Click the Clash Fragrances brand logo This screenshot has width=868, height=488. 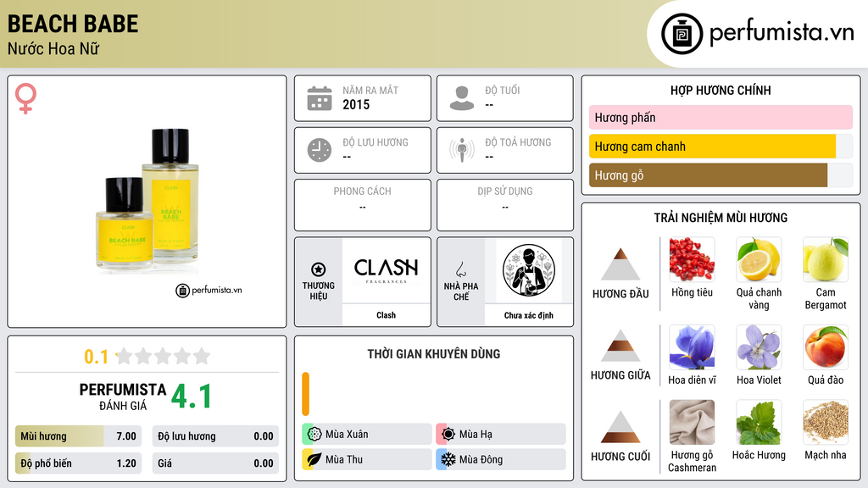(x=386, y=270)
